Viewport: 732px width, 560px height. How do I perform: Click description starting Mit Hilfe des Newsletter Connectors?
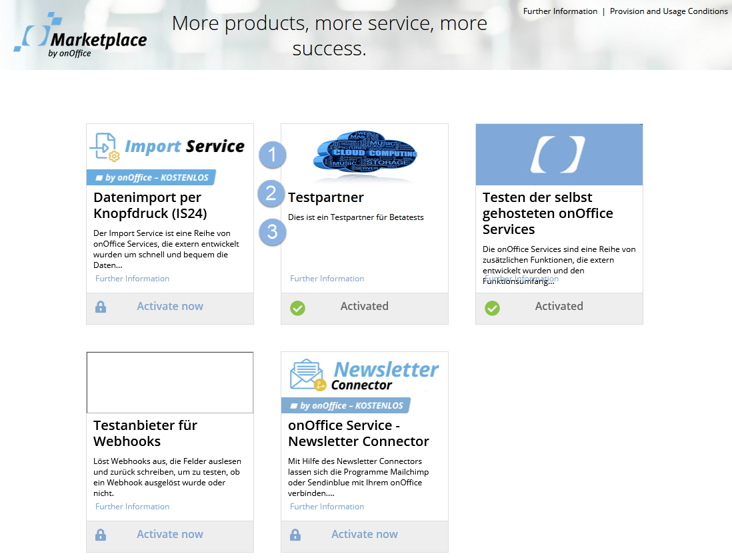[x=358, y=477]
